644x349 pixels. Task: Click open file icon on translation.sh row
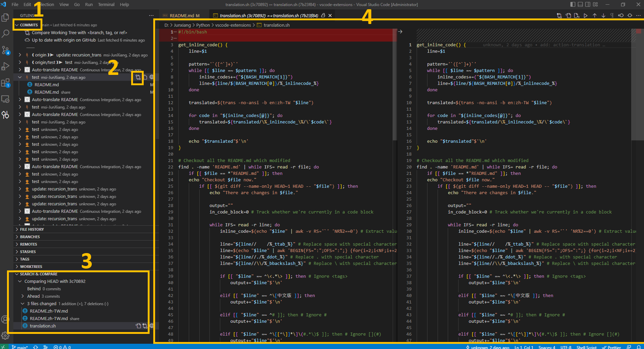[x=138, y=326]
